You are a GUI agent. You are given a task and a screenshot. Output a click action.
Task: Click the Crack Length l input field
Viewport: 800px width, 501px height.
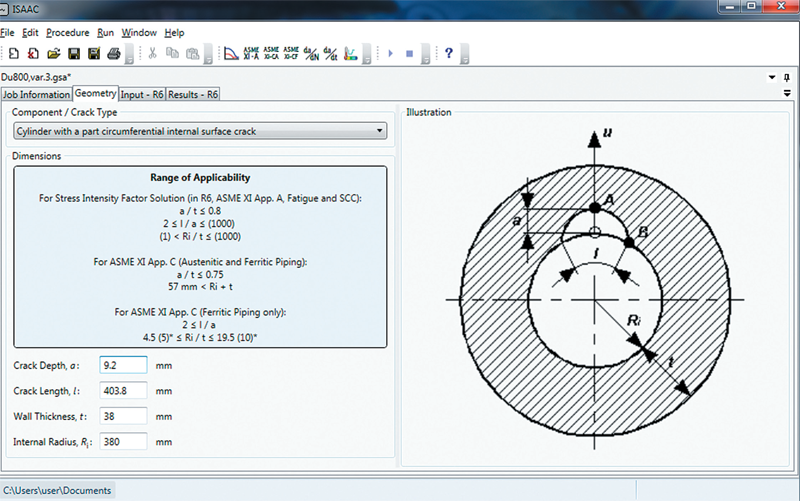pos(123,391)
